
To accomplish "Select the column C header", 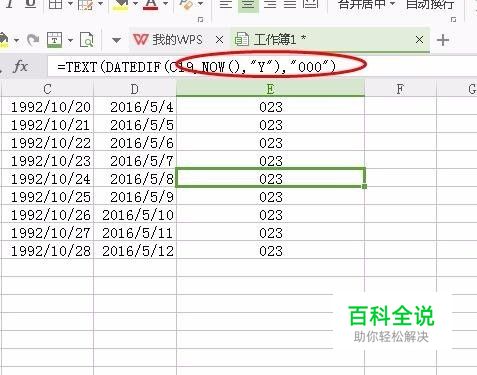I will click(x=47, y=89).
